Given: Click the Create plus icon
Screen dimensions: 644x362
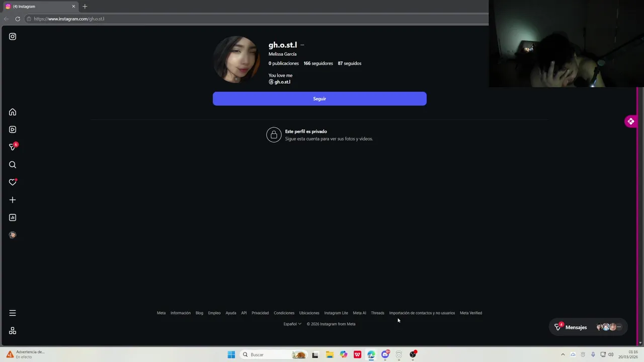Looking at the screenshot, I should pos(13,200).
